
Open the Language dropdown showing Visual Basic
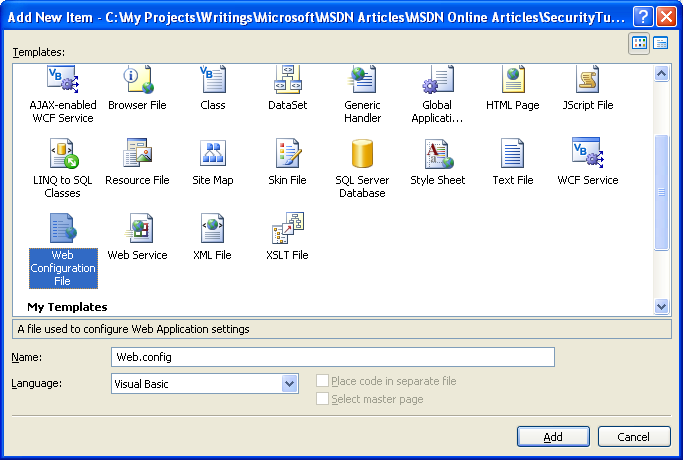point(205,384)
